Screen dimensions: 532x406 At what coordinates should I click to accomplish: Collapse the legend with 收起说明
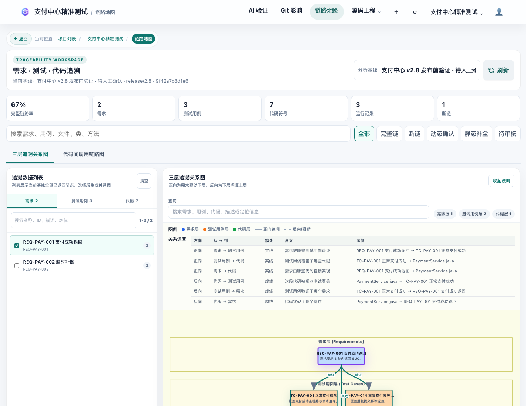[x=501, y=181]
